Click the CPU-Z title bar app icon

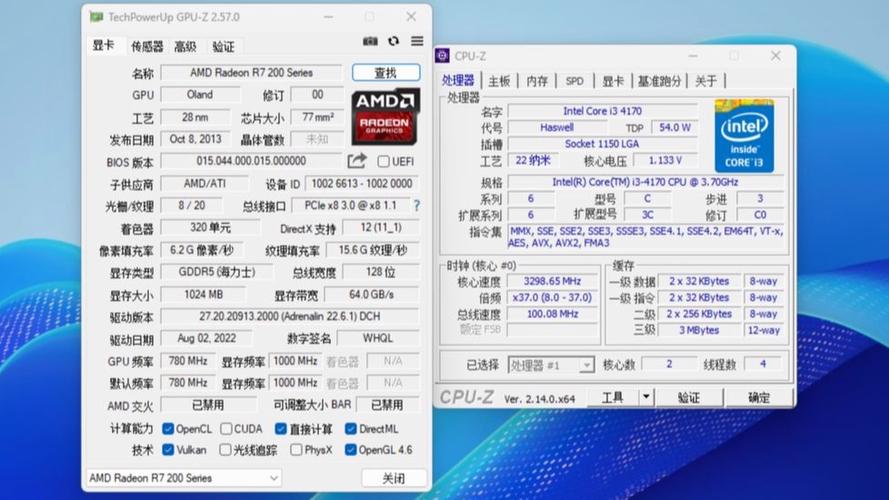443,56
